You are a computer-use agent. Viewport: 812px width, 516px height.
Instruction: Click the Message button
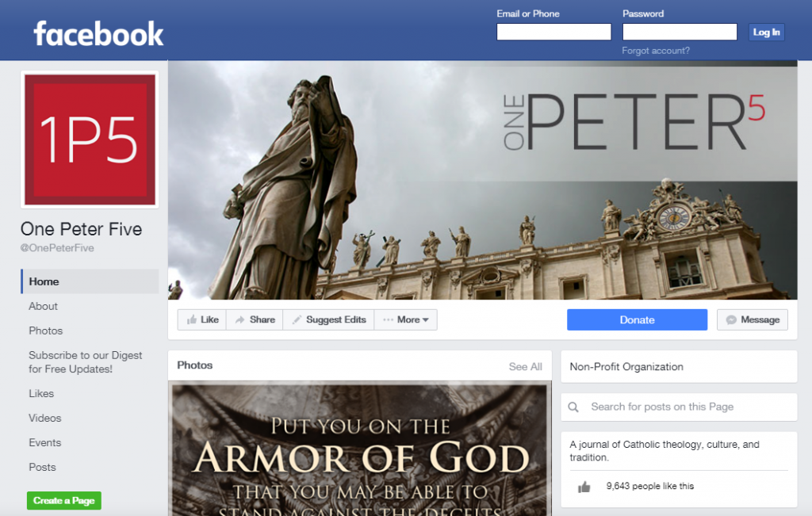point(753,320)
